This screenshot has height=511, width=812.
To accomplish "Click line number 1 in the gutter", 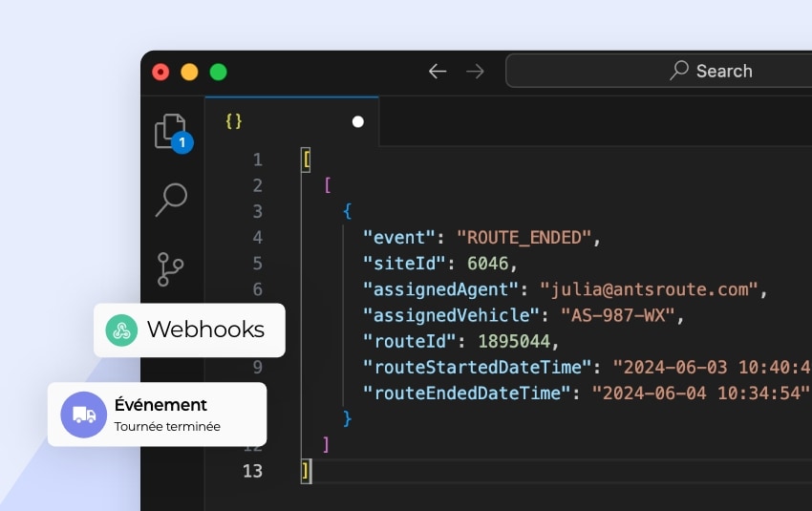I will [x=257, y=160].
